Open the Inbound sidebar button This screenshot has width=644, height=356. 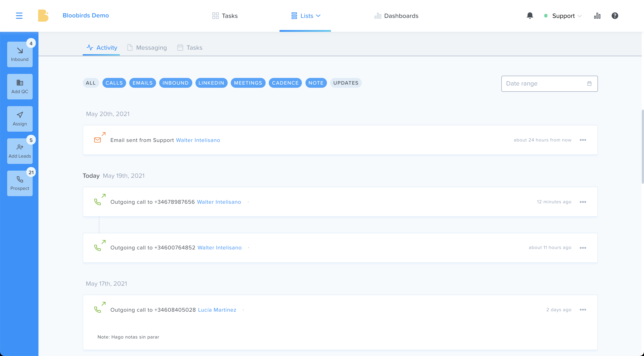coord(20,54)
